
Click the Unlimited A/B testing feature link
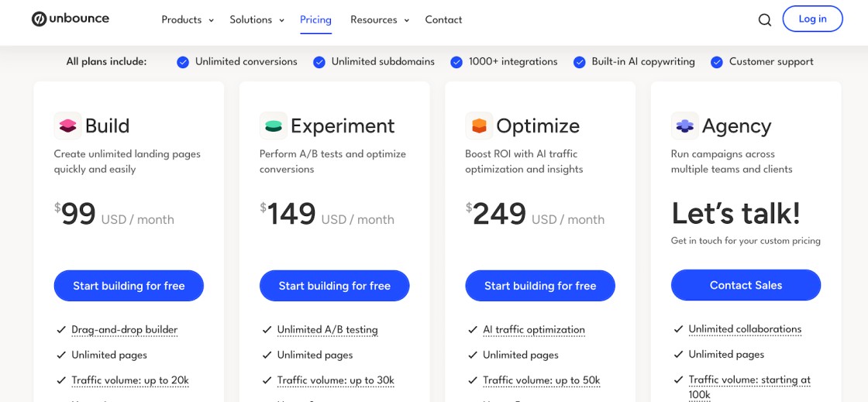(x=327, y=330)
